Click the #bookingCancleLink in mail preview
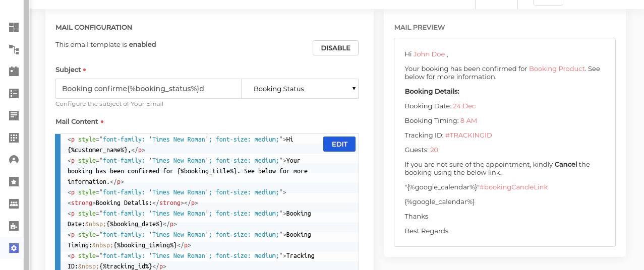Viewport: 644px width, 270px height. tap(513, 187)
